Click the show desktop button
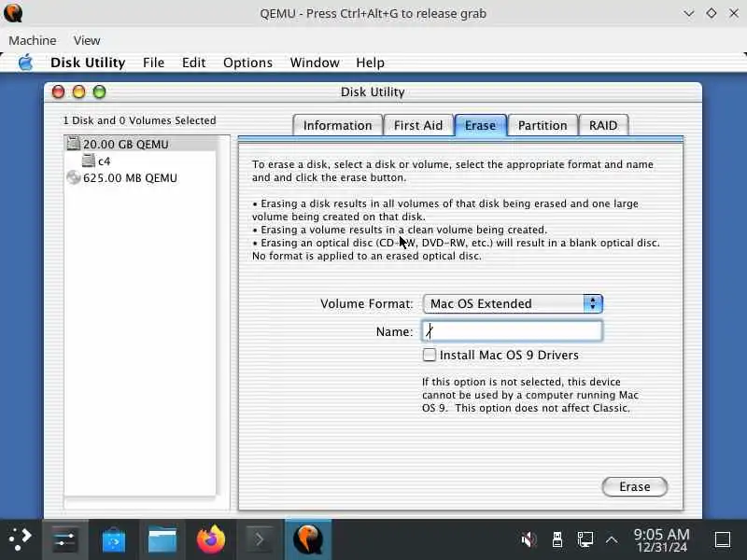Image resolution: width=747 pixels, height=560 pixels. point(723,539)
